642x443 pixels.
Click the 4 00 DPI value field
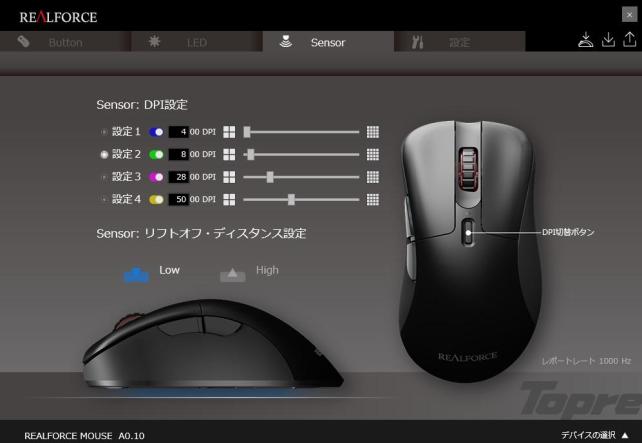(179, 132)
